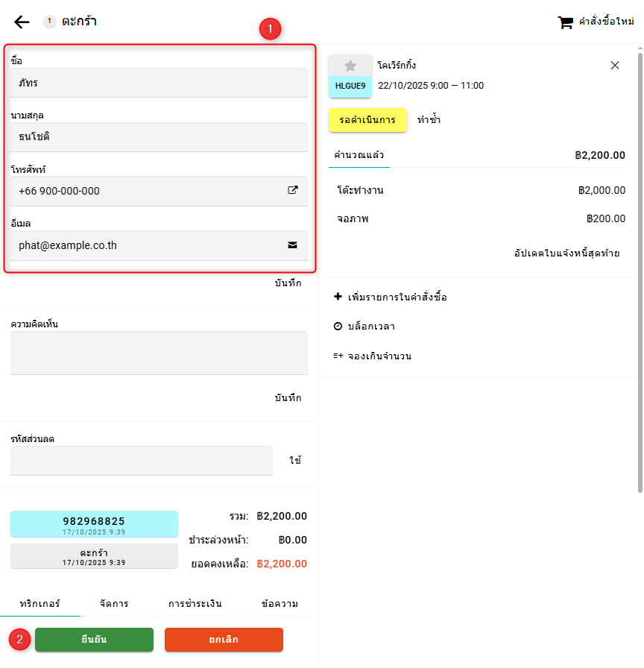Click the clock icon for block time
644x668 pixels.
coord(338,327)
